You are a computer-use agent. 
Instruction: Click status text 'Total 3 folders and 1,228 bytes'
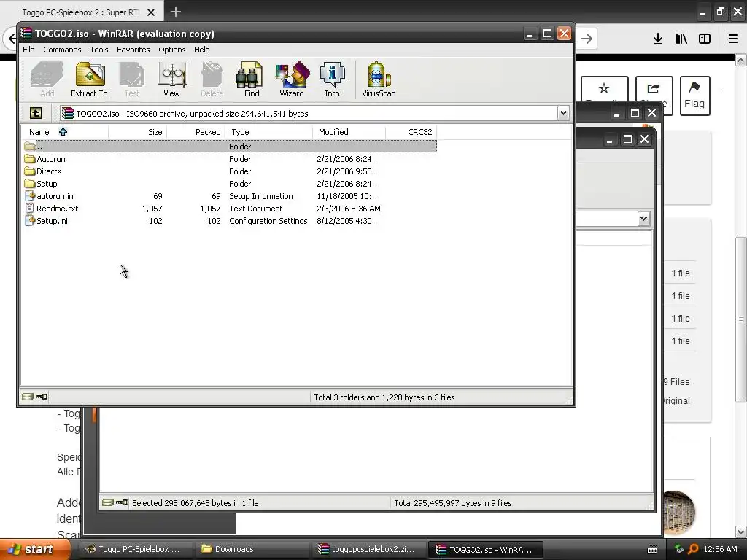pos(384,397)
